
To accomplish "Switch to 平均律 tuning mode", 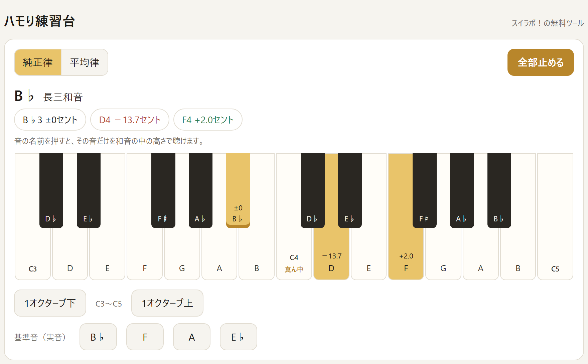I will point(85,62).
